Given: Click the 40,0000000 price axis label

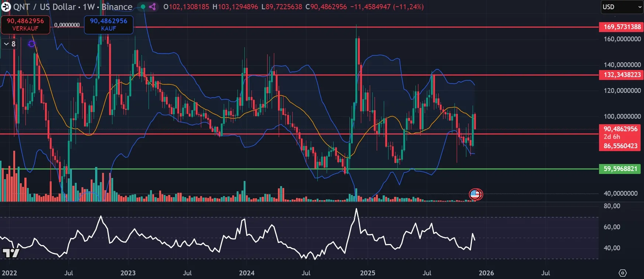Looking at the screenshot, I should [621, 193].
